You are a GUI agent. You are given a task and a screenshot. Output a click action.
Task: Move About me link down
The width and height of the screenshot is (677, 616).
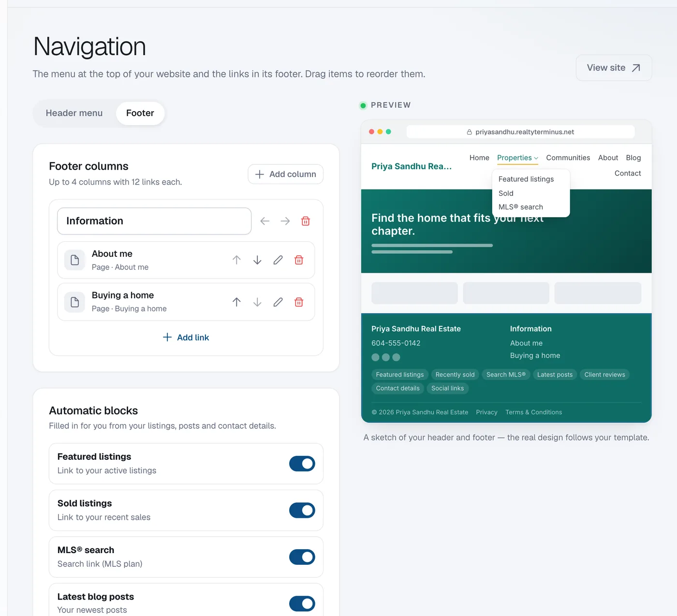[x=257, y=260]
